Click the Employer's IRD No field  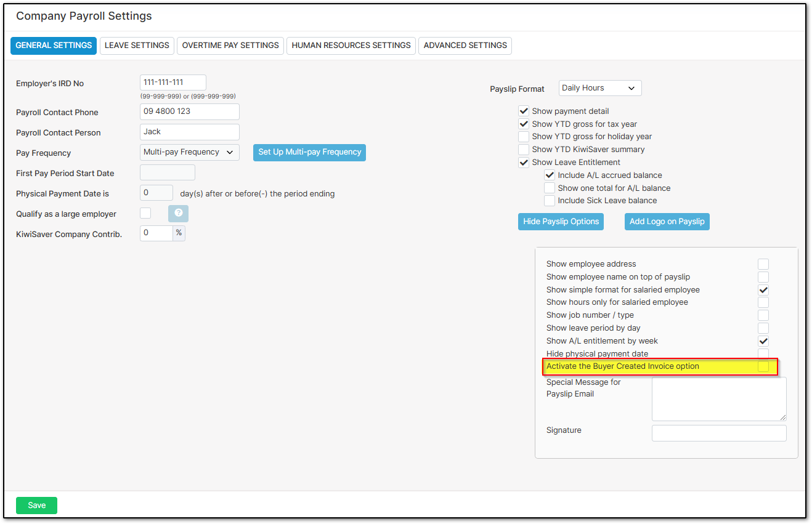click(x=173, y=83)
